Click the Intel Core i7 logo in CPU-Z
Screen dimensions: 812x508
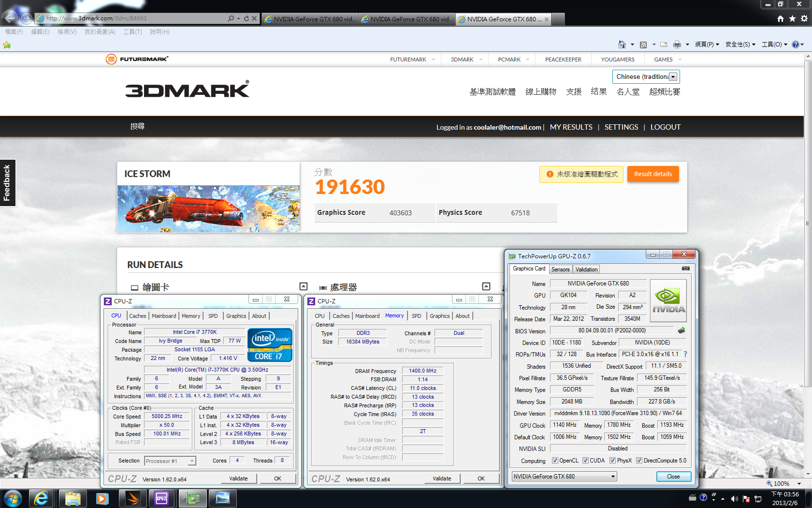click(270, 345)
